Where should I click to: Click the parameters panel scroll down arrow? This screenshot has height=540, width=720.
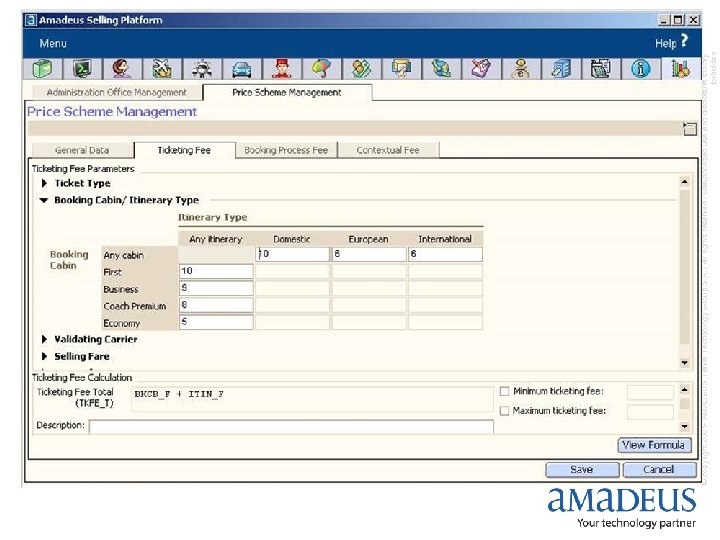[x=685, y=363]
